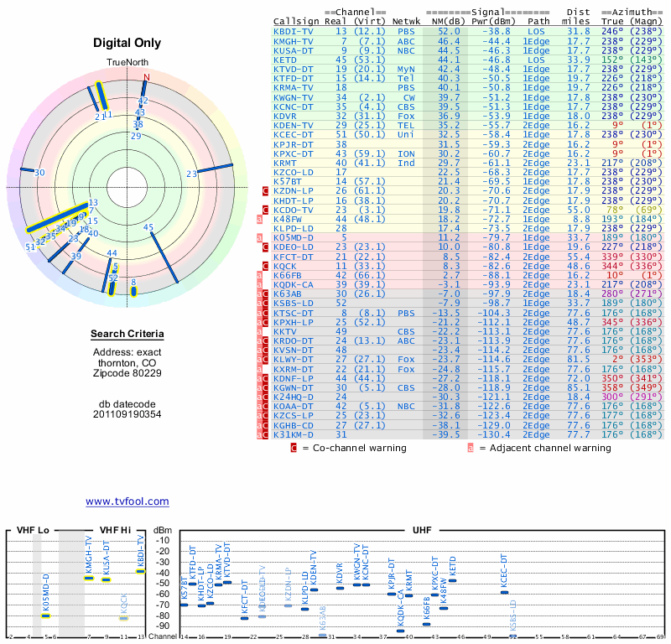Click the channel 45 bar on radar plot
671x644 pixels.
click(164, 257)
